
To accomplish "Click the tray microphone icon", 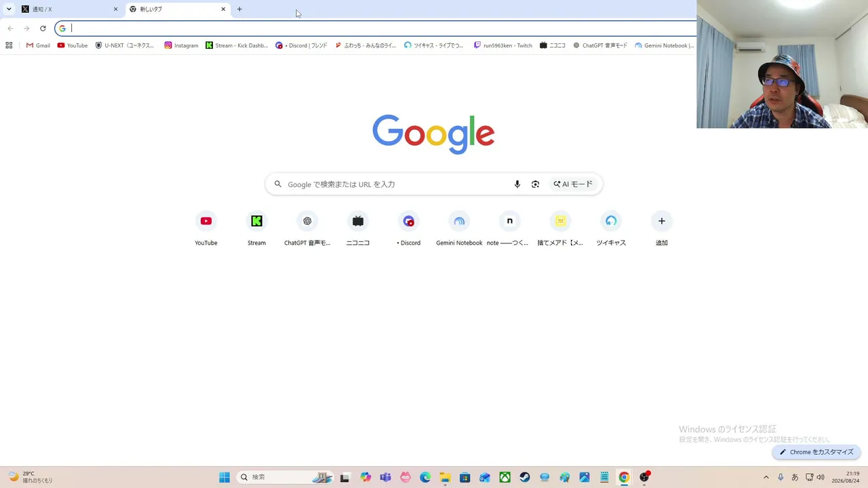I will pos(781,477).
